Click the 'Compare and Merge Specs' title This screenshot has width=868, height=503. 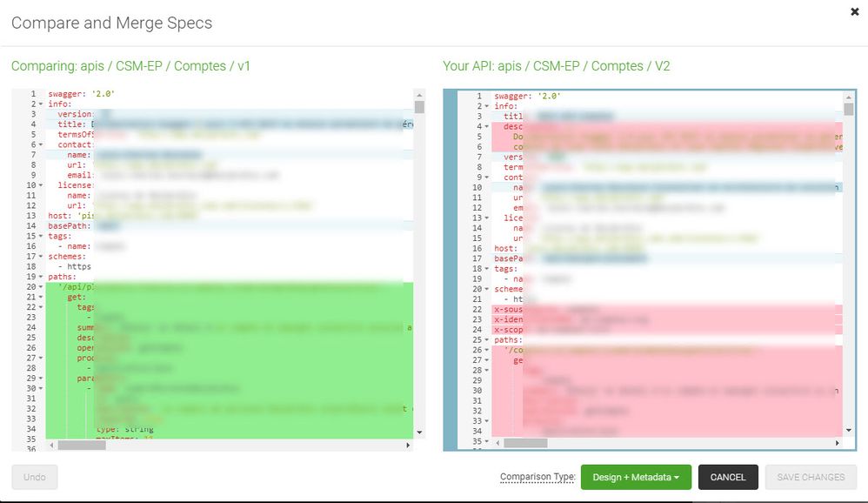112,23
